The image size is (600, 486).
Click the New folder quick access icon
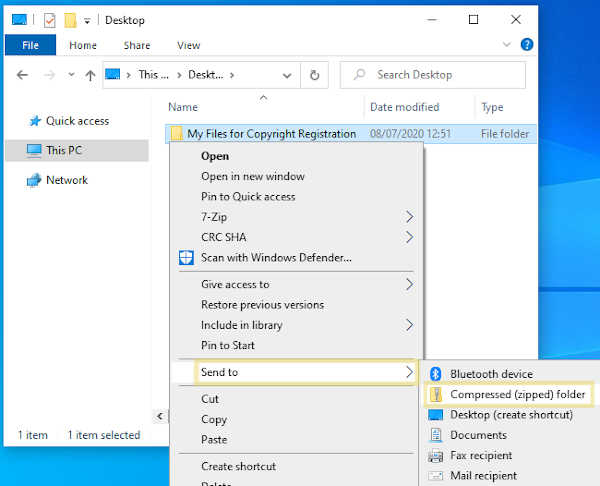click(x=70, y=20)
